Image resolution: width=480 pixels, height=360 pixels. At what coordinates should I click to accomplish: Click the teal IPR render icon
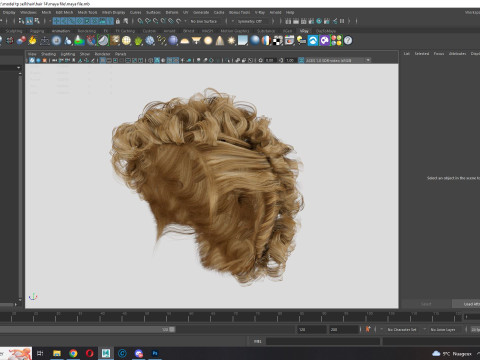319,21
